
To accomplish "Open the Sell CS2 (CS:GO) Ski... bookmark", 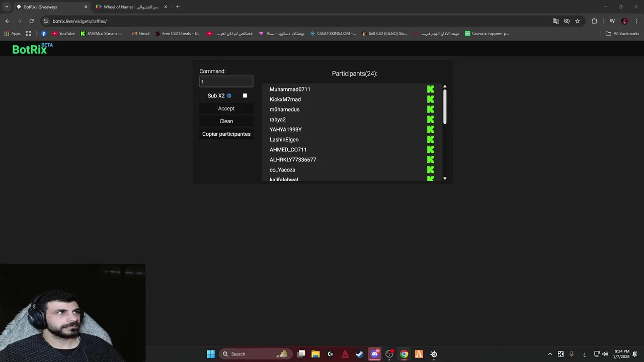I will click(x=384, y=34).
